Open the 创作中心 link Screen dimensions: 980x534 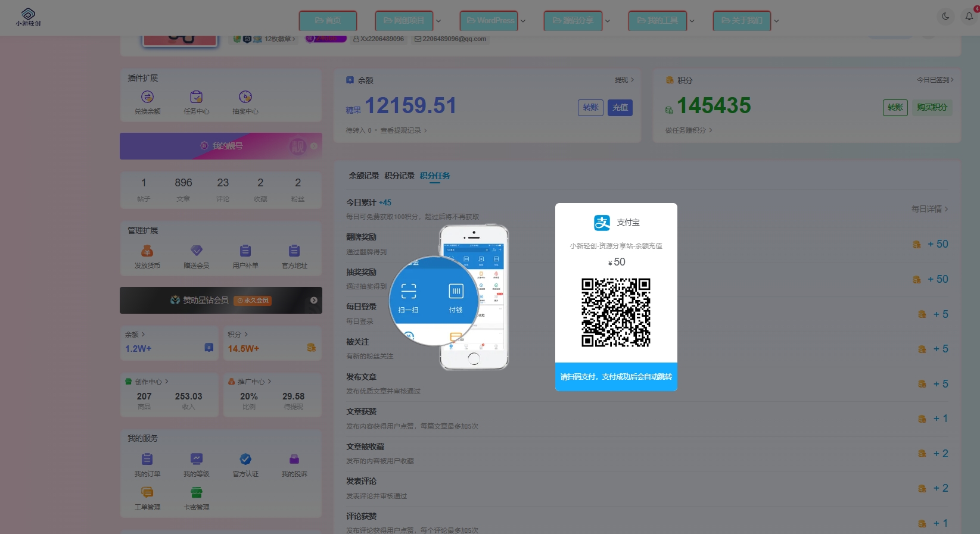[x=147, y=382]
